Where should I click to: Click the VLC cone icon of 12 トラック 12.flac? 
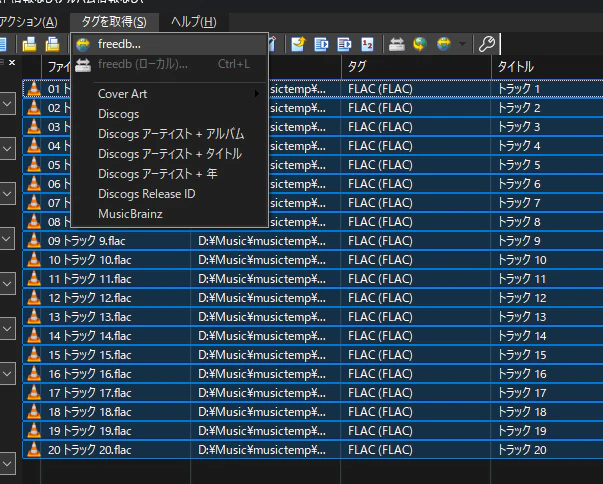34,298
